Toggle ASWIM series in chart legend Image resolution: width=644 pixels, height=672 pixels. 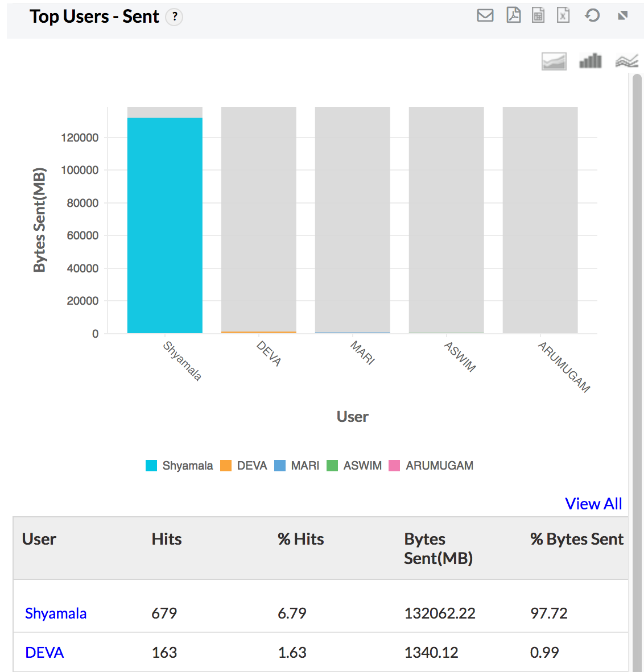click(355, 466)
